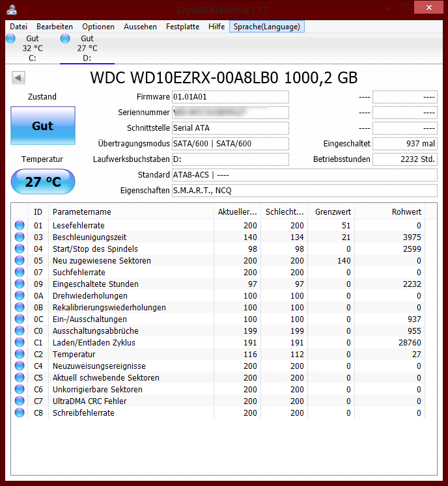Click the Laufwerksbuchstaben field D:
Viewport: 448px width, 486px height.
point(231,159)
